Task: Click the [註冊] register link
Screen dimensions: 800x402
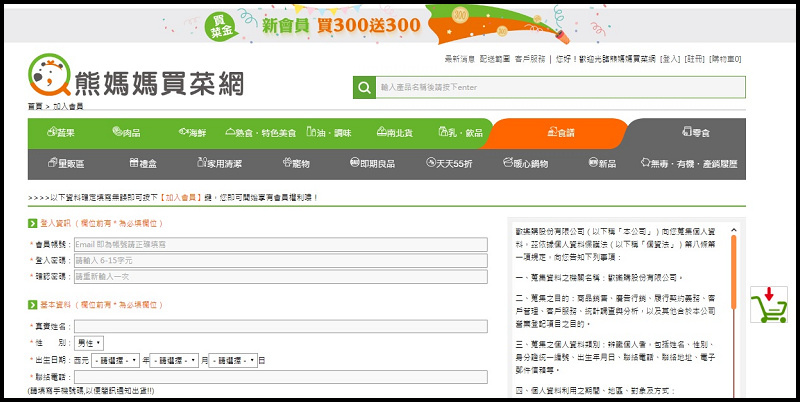Action: point(694,59)
